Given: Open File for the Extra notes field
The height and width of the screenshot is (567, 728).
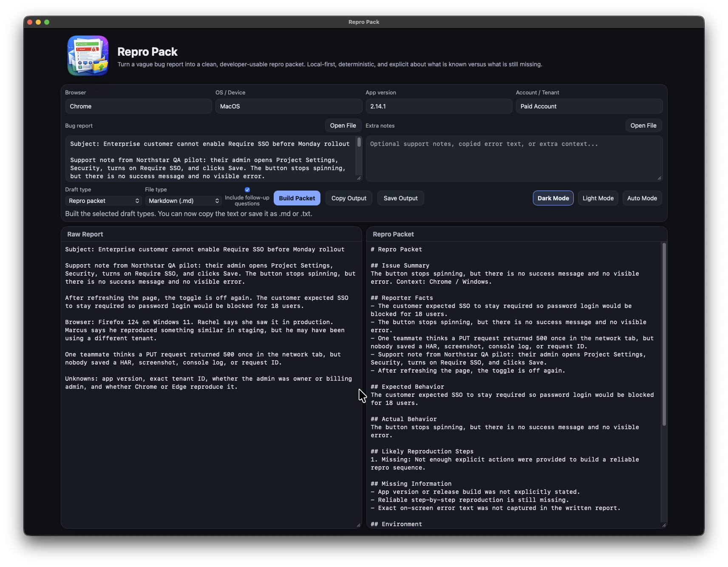Looking at the screenshot, I should 643,125.
